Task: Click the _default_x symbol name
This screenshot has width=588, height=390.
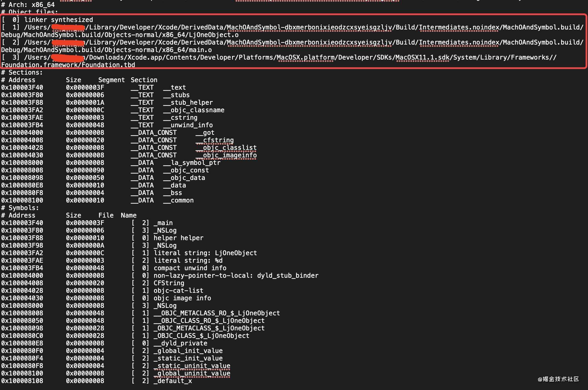Action: 173,381
